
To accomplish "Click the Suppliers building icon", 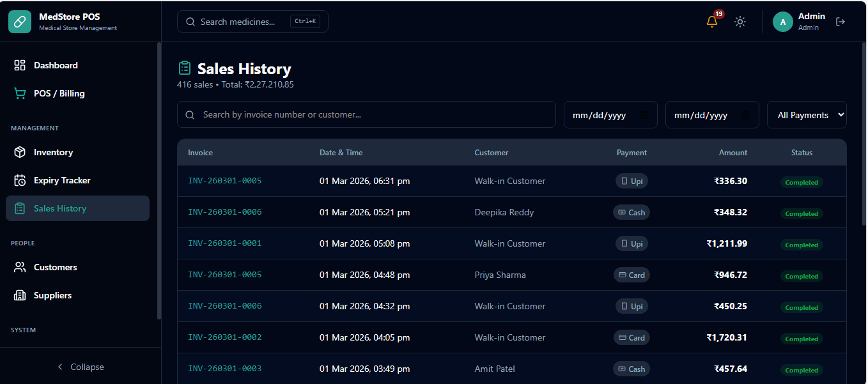I will click(20, 295).
